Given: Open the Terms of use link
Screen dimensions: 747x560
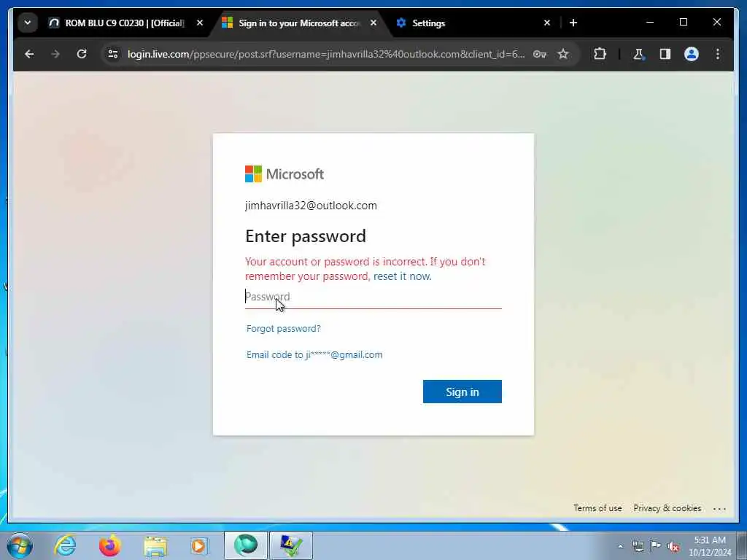Looking at the screenshot, I should click(597, 508).
